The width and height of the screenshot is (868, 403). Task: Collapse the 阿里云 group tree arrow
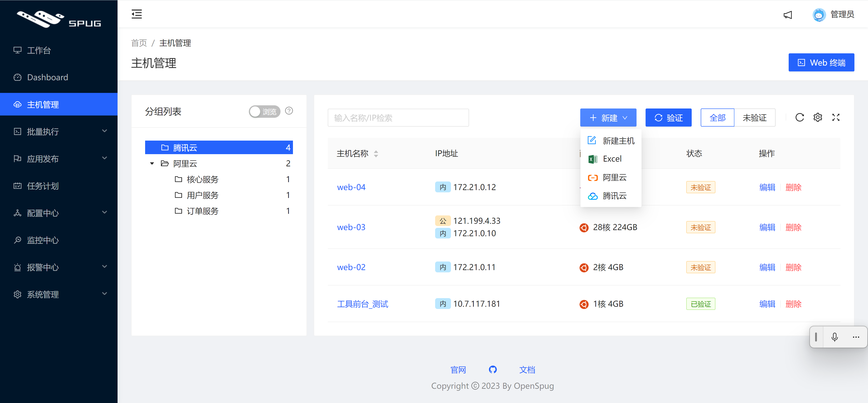point(152,163)
